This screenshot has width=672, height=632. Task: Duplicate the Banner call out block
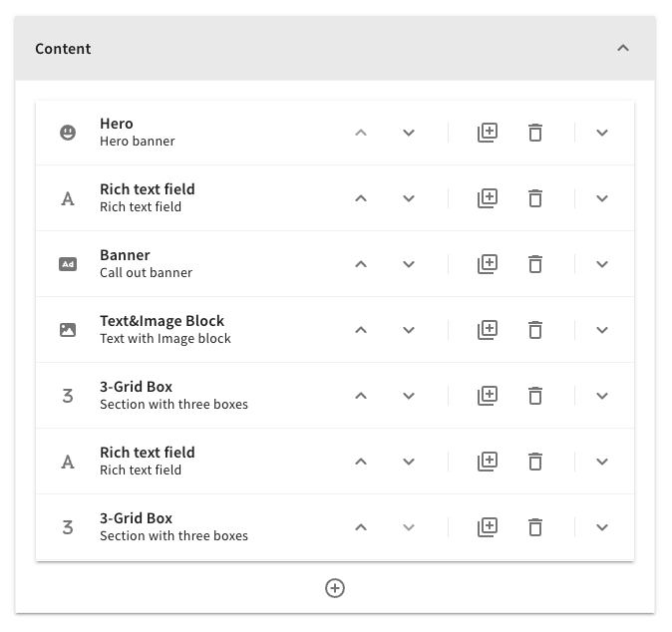click(487, 264)
